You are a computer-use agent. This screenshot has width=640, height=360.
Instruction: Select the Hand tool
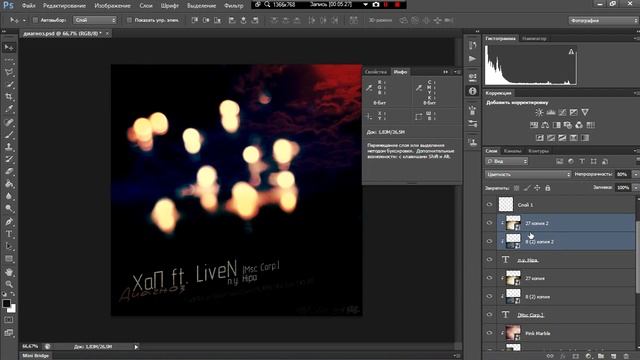point(9,272)
